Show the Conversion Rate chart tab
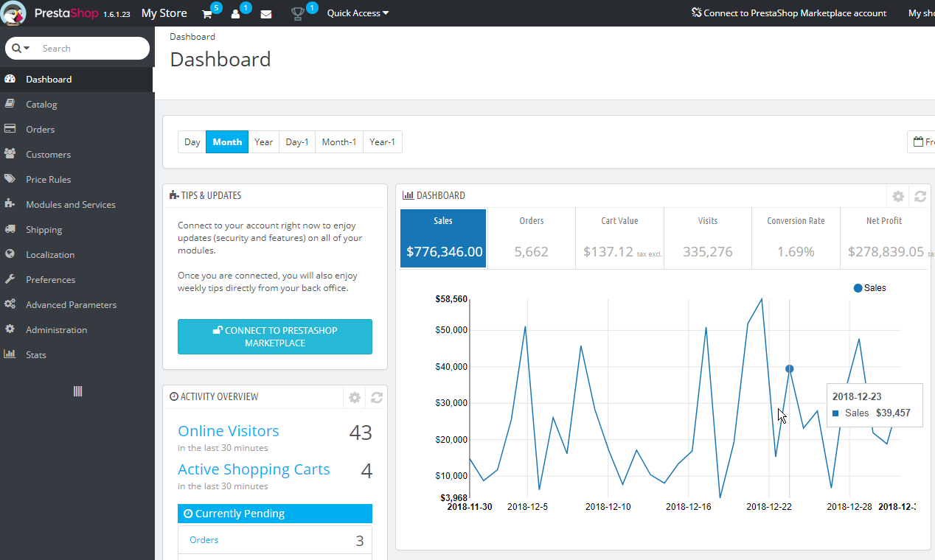Screen dimensions: 935x560 (796, 239)
